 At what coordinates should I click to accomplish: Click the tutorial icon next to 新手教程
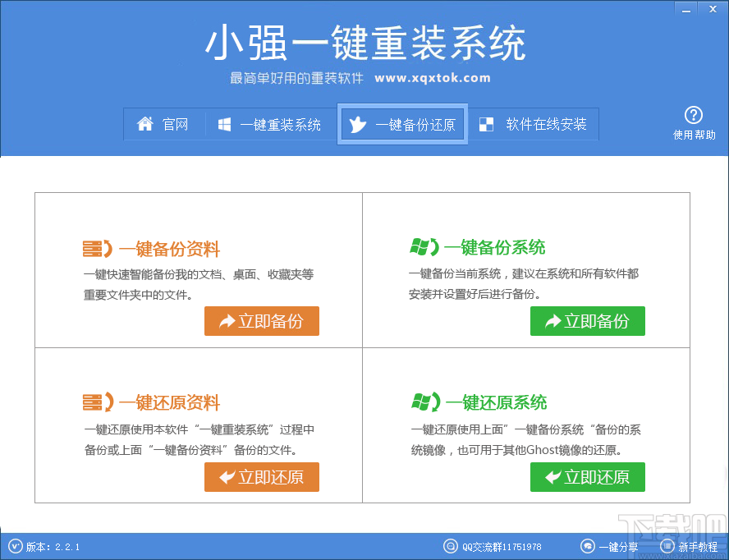(667, 546)
